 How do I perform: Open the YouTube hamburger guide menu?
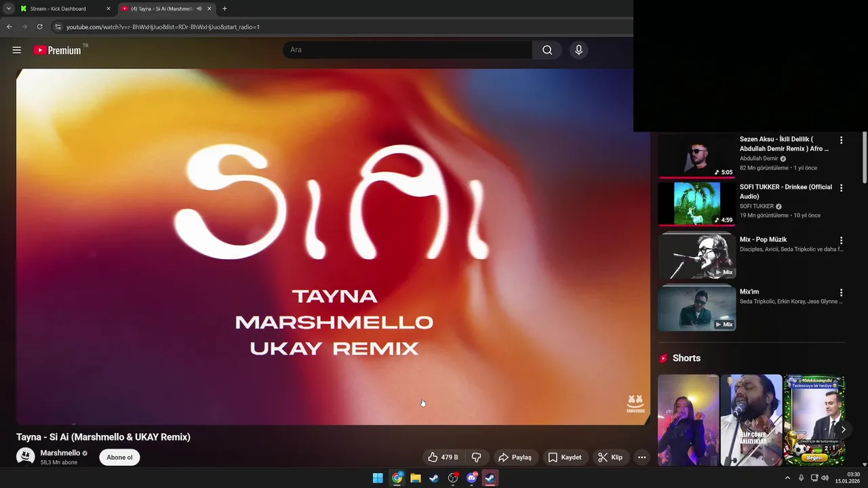[x=17, y=50]
